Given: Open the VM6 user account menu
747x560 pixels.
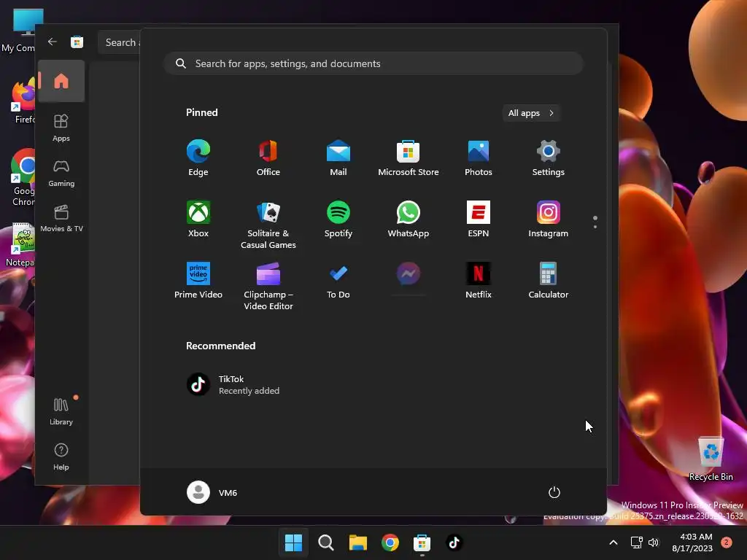Looking at the screenshot, I should pos(212,492).
